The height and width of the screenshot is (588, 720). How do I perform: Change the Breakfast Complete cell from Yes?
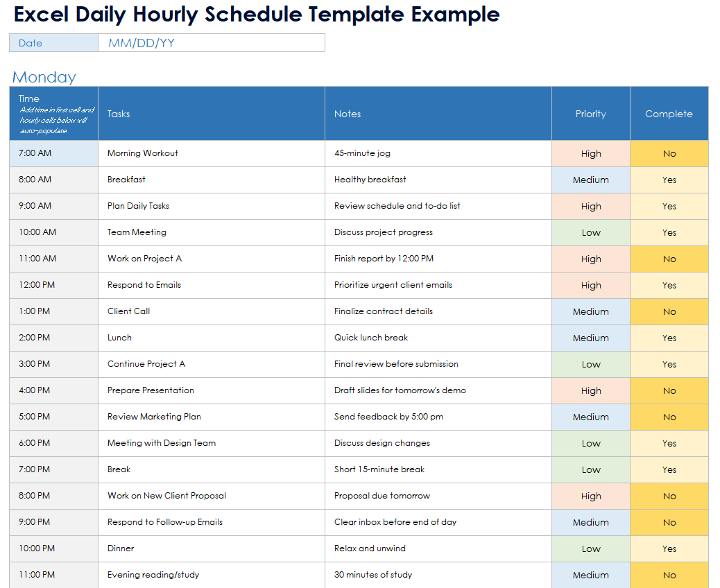click(669, 180)
